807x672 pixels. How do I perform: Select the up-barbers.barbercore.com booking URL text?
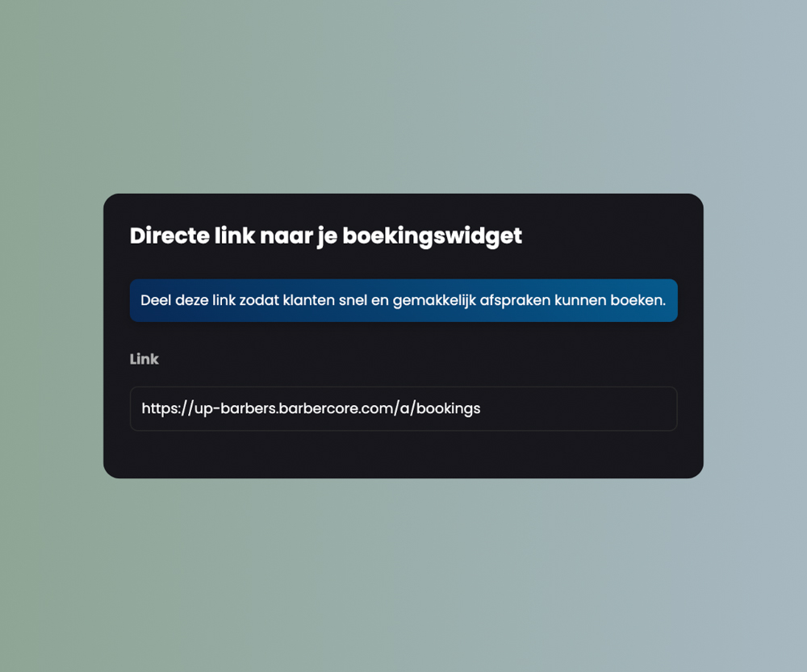[x=311, y=408]
